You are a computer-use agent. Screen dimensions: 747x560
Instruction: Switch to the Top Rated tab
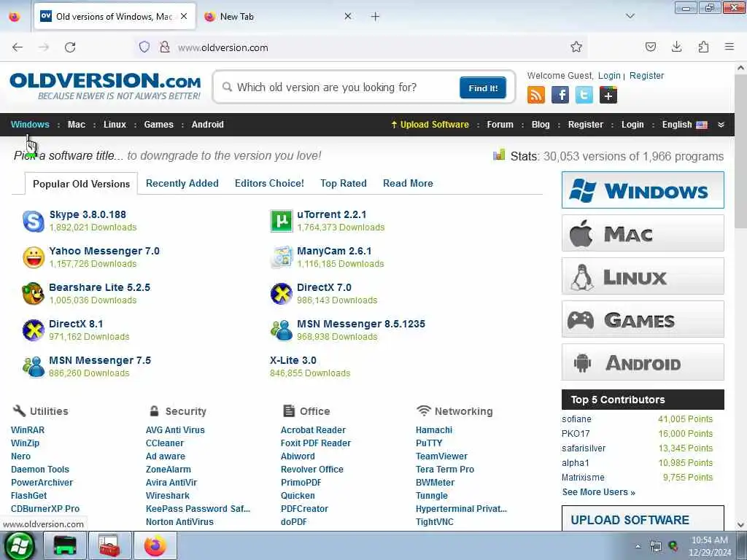pyautogui.click(x=344, y=183)
